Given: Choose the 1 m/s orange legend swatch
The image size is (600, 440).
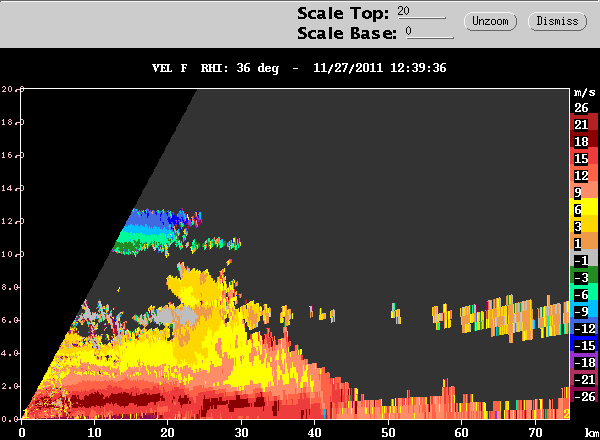Looking at the screenshot, I should point(584,243).
